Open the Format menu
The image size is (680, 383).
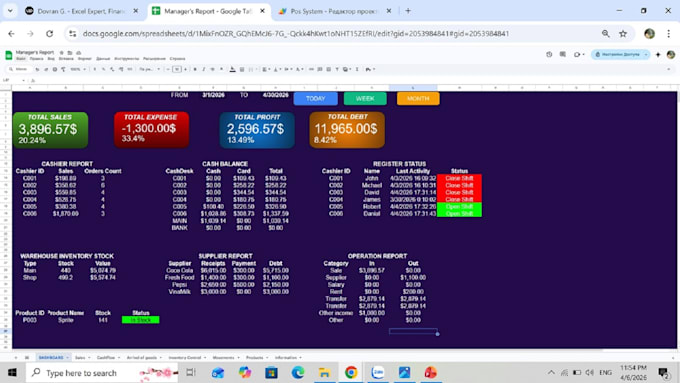coord(85,59)
